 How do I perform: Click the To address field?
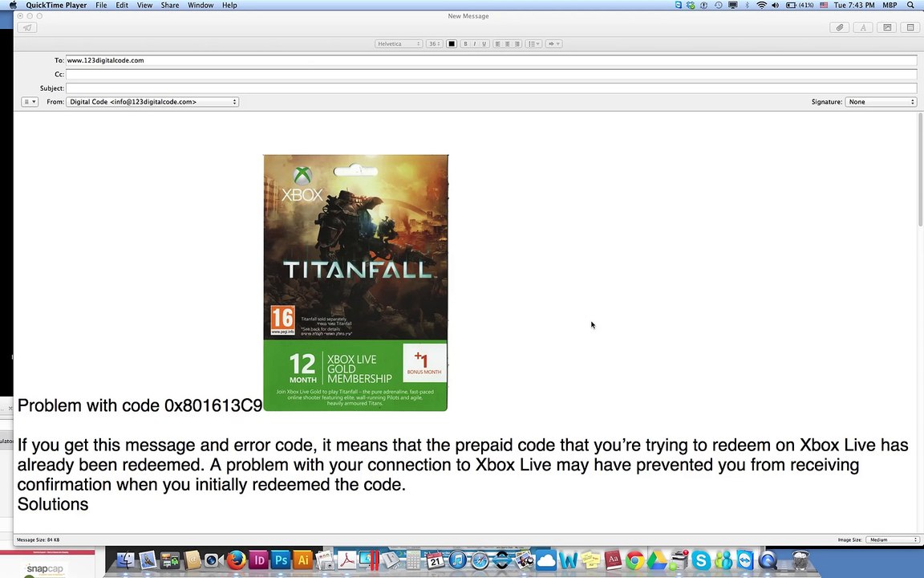pyautogui.click(x=491, y=60)
